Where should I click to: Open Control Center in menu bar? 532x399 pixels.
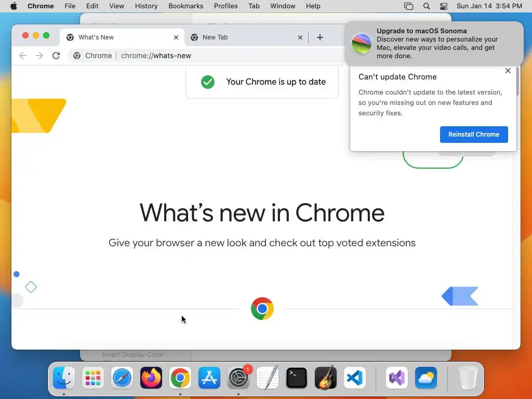coord(444,6)
